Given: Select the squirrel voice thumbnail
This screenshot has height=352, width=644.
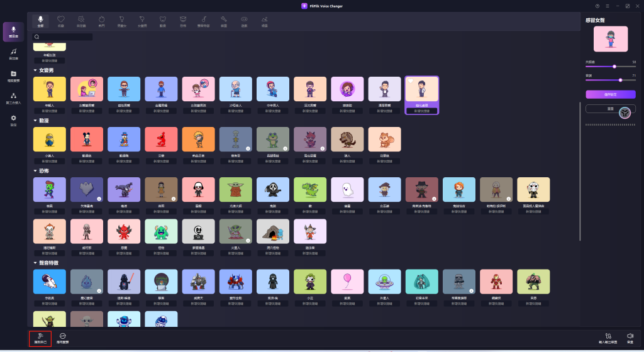Looking at the screenshot, I should pyautogui.click(x=384, y=140).
